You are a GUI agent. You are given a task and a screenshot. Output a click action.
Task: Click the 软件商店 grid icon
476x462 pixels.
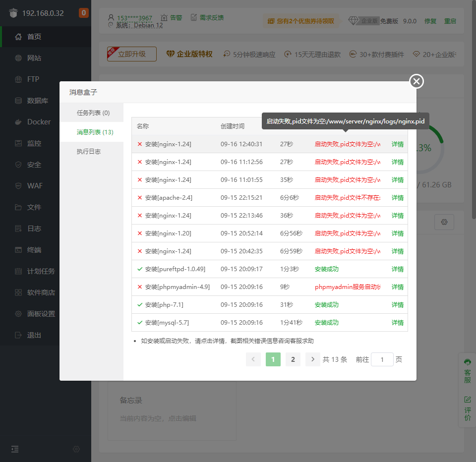(18, 292)
